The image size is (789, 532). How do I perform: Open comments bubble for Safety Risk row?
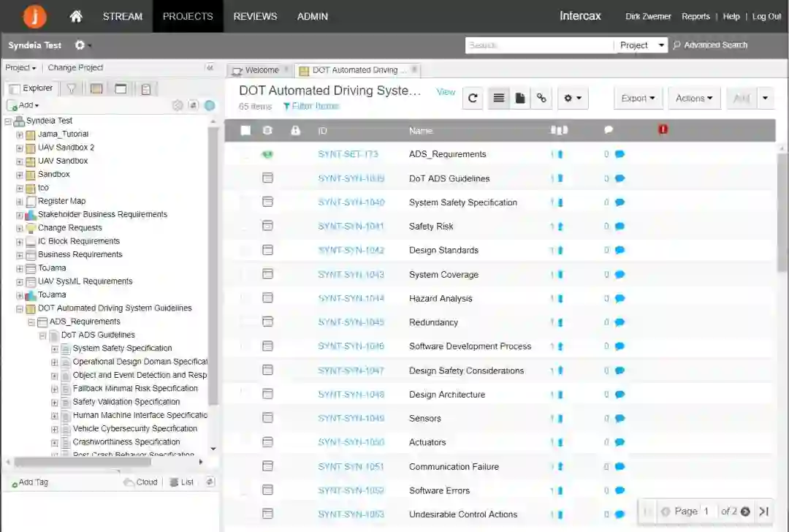[620, 227]
